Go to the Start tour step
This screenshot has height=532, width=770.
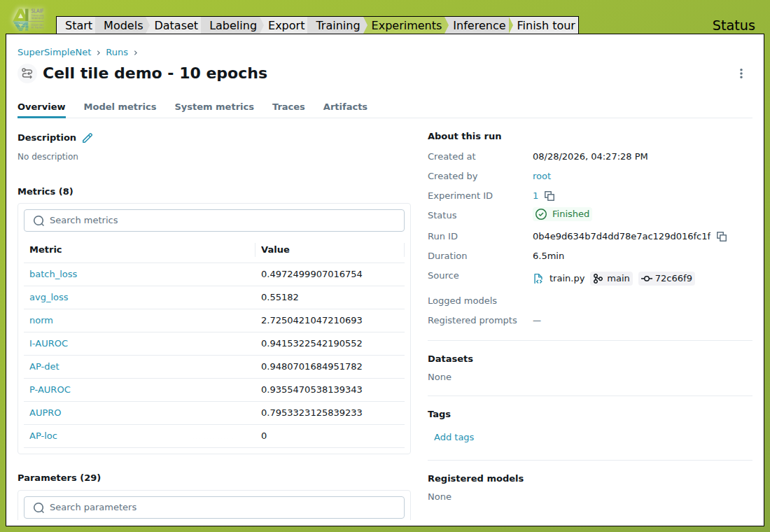click(78, 25)
